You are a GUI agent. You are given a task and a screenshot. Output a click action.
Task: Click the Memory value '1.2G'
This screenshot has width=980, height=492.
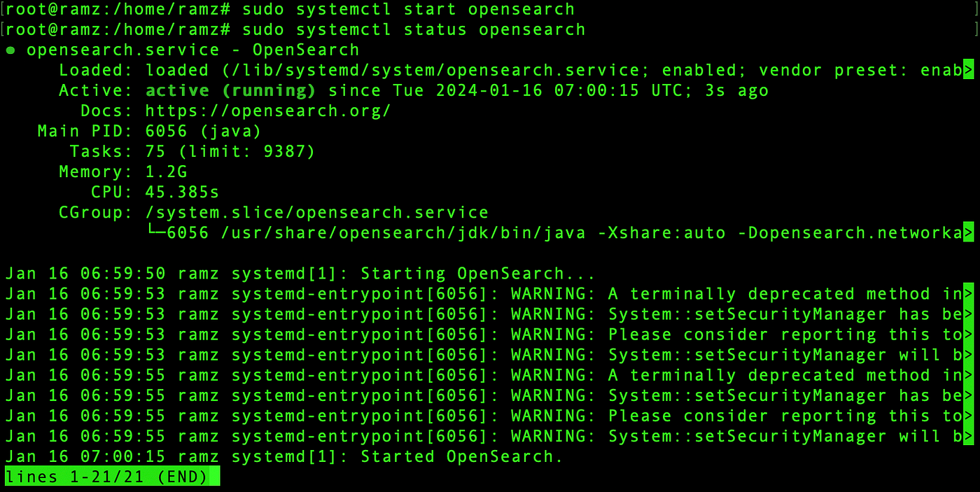[166, 172]
